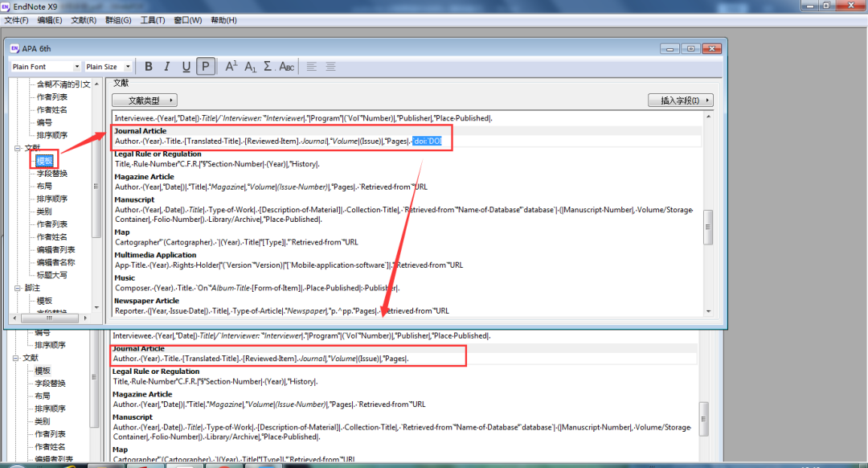This screenshot has width=868, height=468.
Task: Select 标题大写 in the tree
Action: (x=52, y=275)
